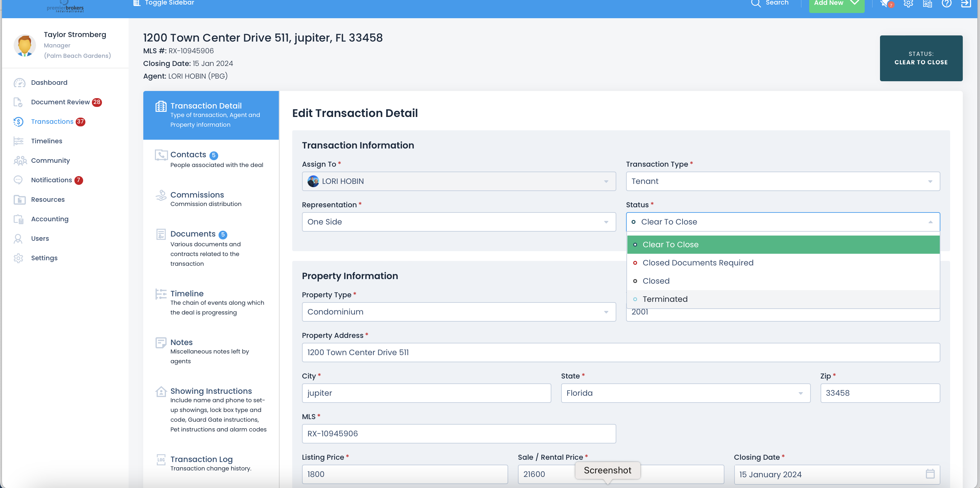Click the Notifications bubble icon in sidebar
Screen dimensions: 980x488
18,180
